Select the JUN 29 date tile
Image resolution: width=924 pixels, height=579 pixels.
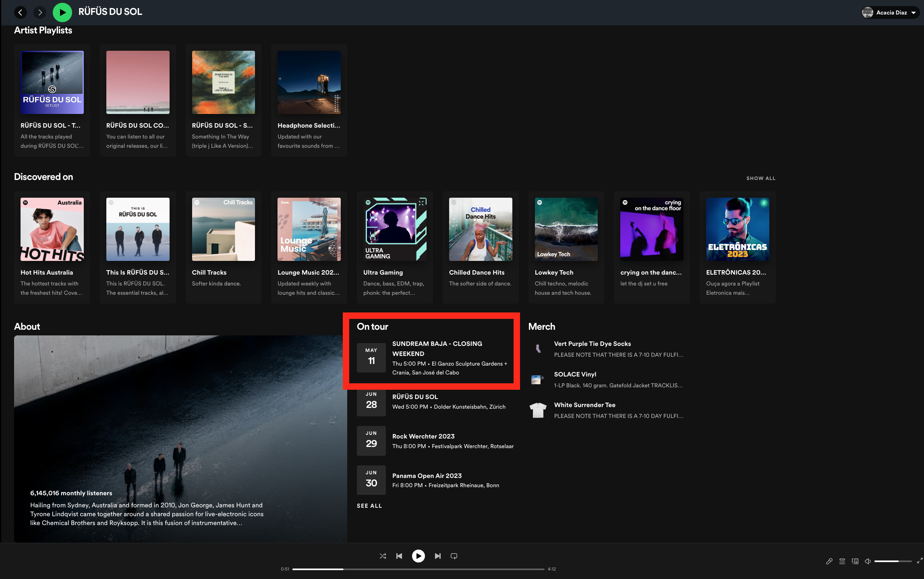371,441
